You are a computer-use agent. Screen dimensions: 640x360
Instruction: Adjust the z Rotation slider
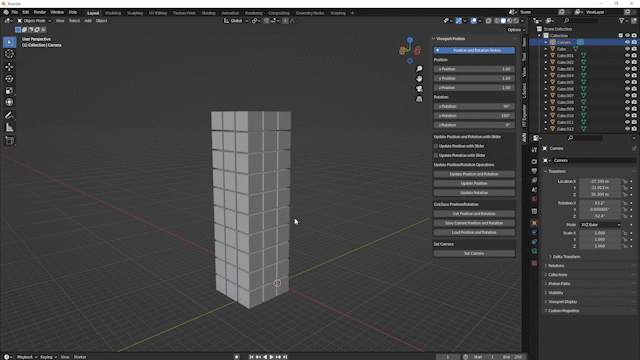(474, 125)
